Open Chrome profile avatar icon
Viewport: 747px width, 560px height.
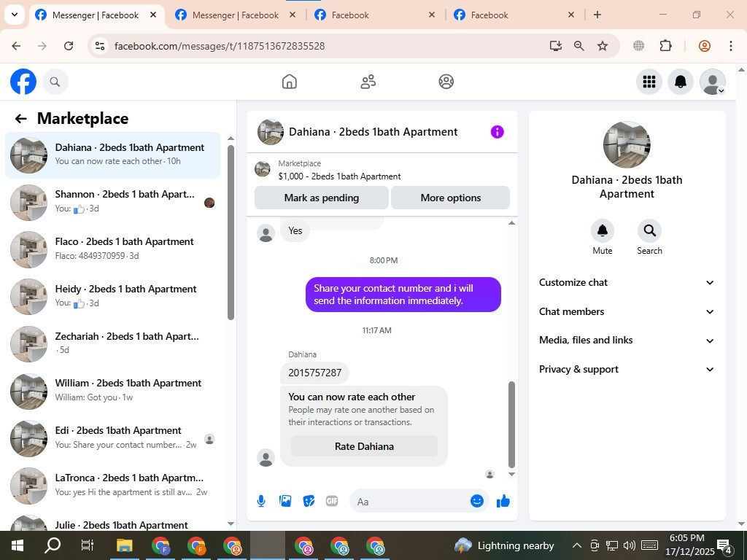click(705, 46)
